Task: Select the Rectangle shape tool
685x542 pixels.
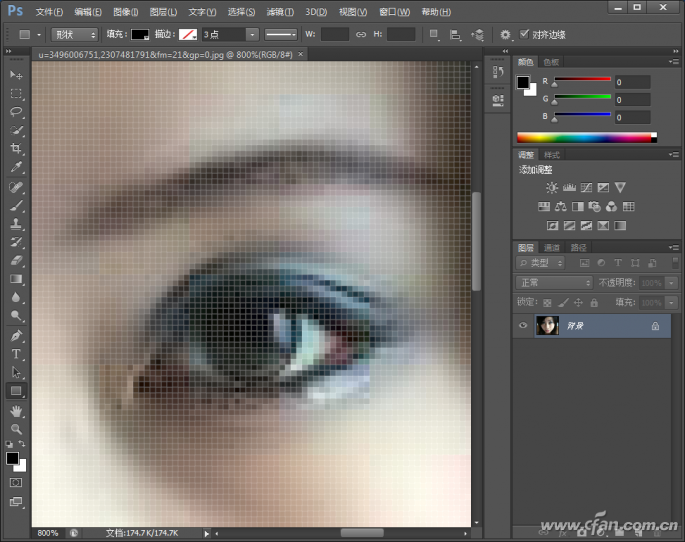Action: click(x=16, y=391)
